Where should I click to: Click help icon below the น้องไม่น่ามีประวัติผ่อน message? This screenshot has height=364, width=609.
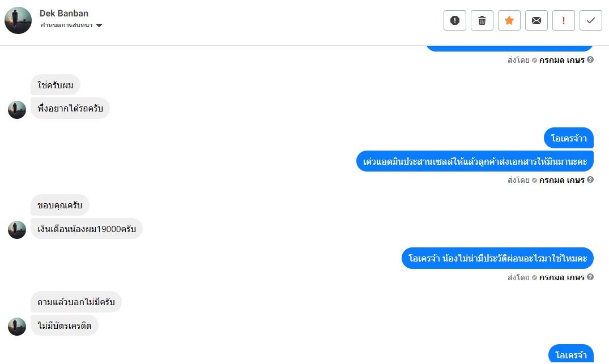[590, 277]
